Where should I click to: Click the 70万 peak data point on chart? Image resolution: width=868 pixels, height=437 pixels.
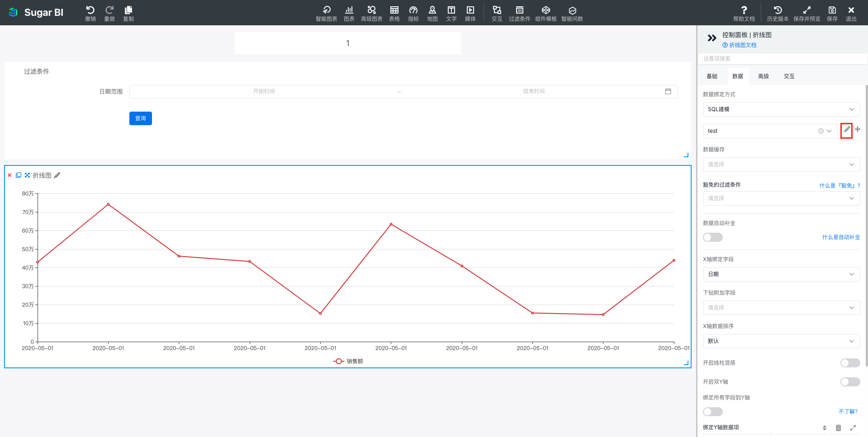108,204
